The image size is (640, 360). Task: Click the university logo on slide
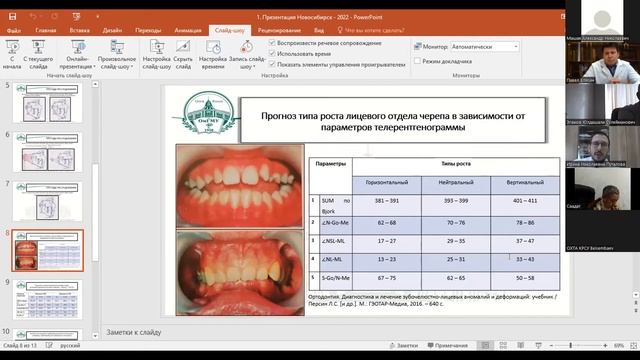[x=209, y=113]
